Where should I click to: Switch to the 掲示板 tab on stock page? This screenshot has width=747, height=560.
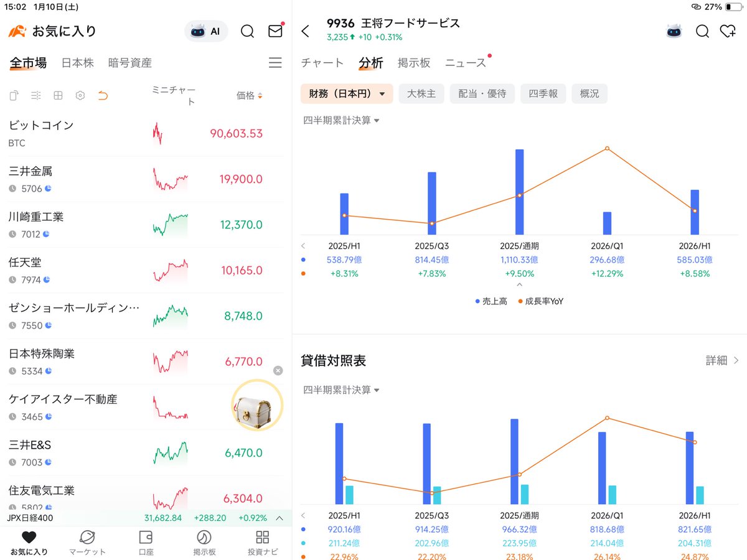tap(414, 63)
